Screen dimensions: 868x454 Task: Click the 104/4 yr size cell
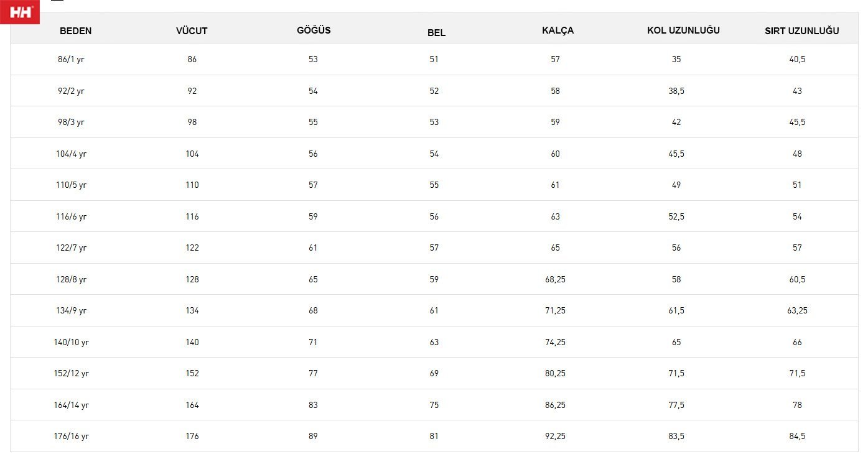(x=71, y=154)
